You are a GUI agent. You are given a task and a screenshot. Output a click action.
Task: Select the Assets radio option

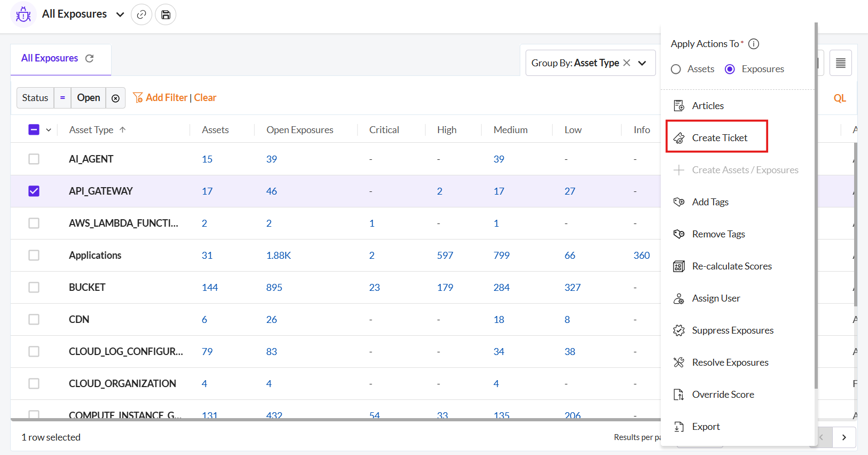(676, 69)
